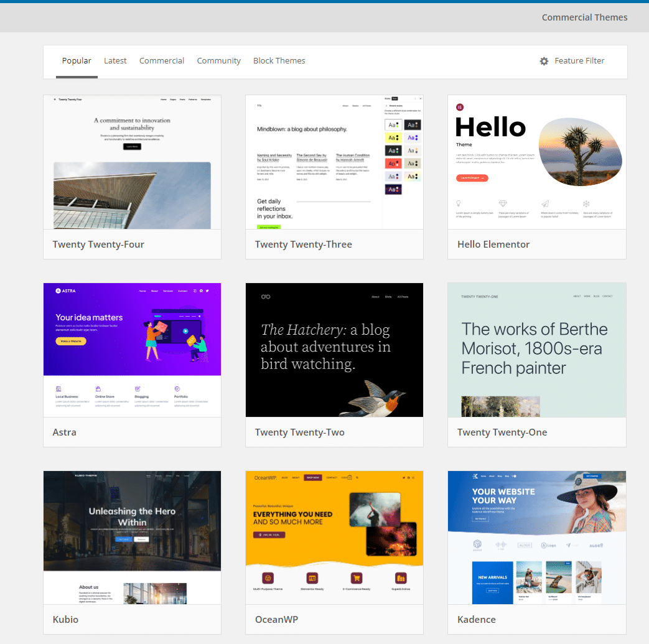
Task: Open the Kadence theme preview thumbnail
Action: (x=537, y=538)
